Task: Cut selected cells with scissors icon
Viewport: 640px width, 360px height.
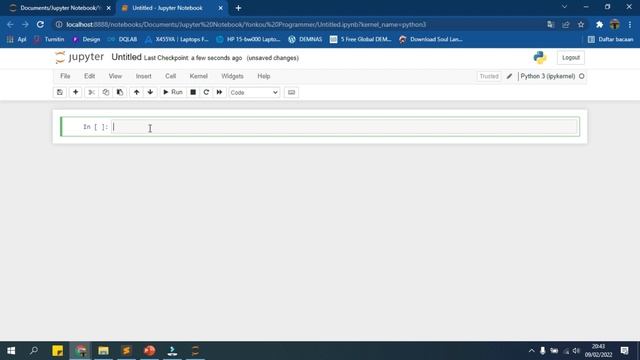Action: pyautogui.click(x=91, y=92)
